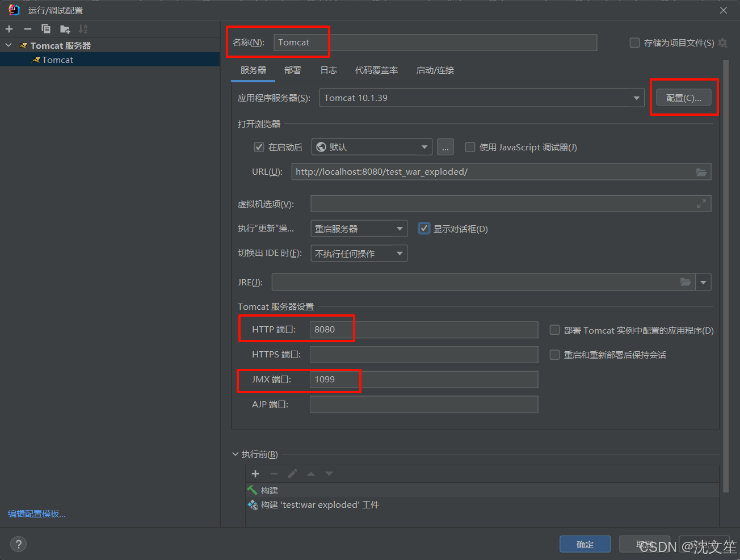The height and width of the screenshot is (560, 740).
Task: Click the 名称 name input field
Action: 435,43
